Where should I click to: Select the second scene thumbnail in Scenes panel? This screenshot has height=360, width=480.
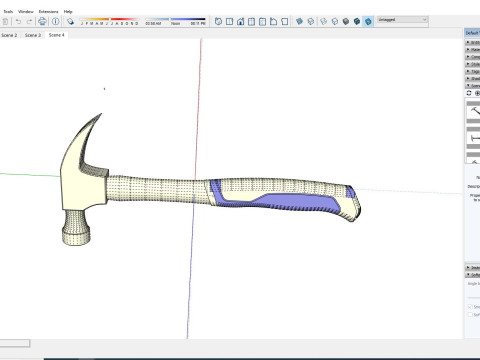pos(473,138)
